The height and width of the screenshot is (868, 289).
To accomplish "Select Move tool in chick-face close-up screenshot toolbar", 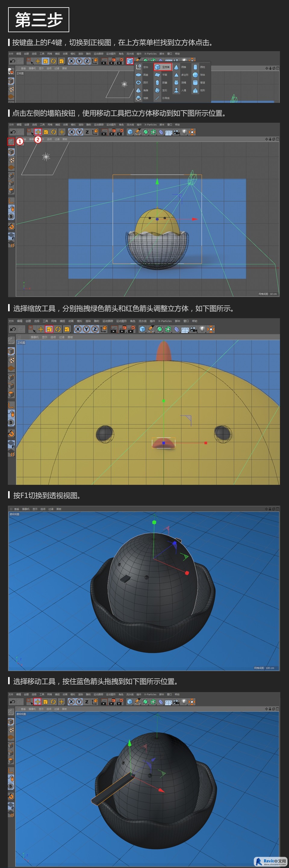I will point(41,329).
